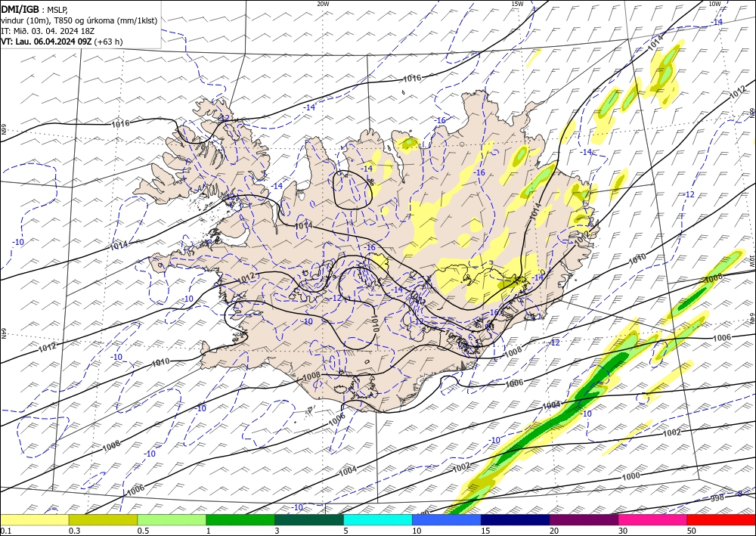Click the light green 0.5–1 mm legend swatch
The height and width of the screenshot is (536, 756).
[x=172, y=520]
